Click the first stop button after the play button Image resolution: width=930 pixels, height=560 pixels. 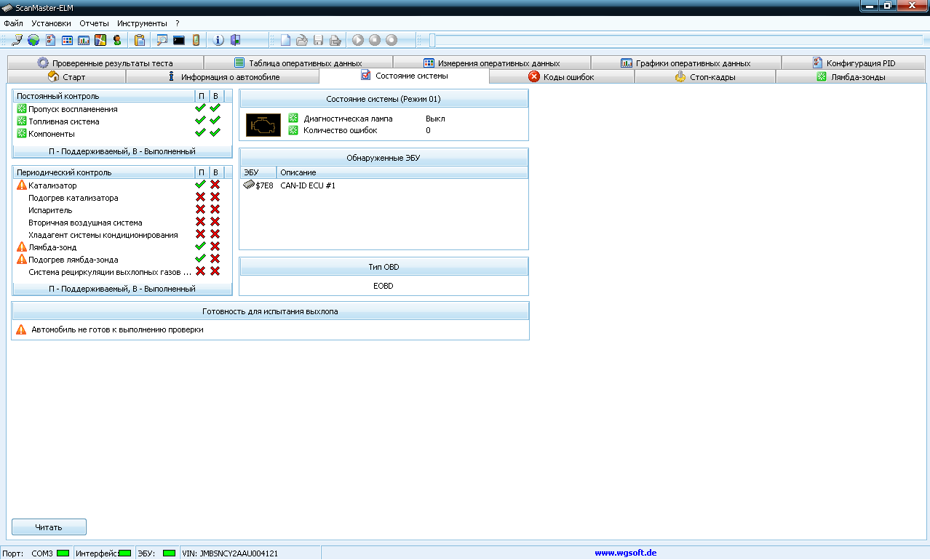[x=375, y=40]
